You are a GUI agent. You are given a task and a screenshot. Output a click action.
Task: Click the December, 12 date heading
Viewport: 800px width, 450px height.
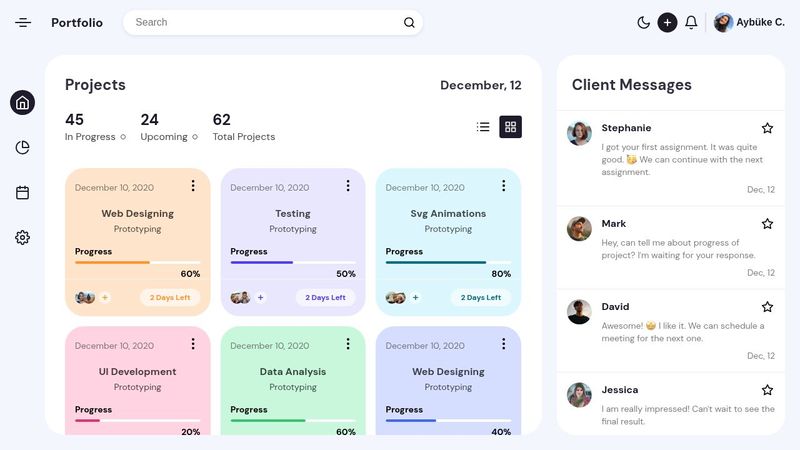(481, 85)
